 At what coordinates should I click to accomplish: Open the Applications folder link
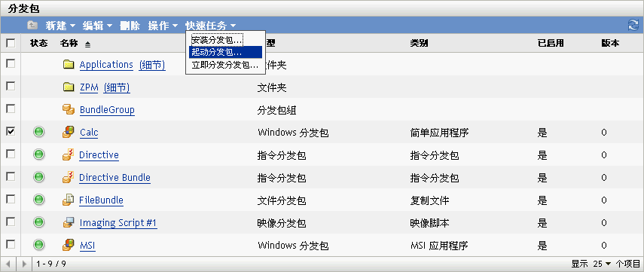coord(106,65)
